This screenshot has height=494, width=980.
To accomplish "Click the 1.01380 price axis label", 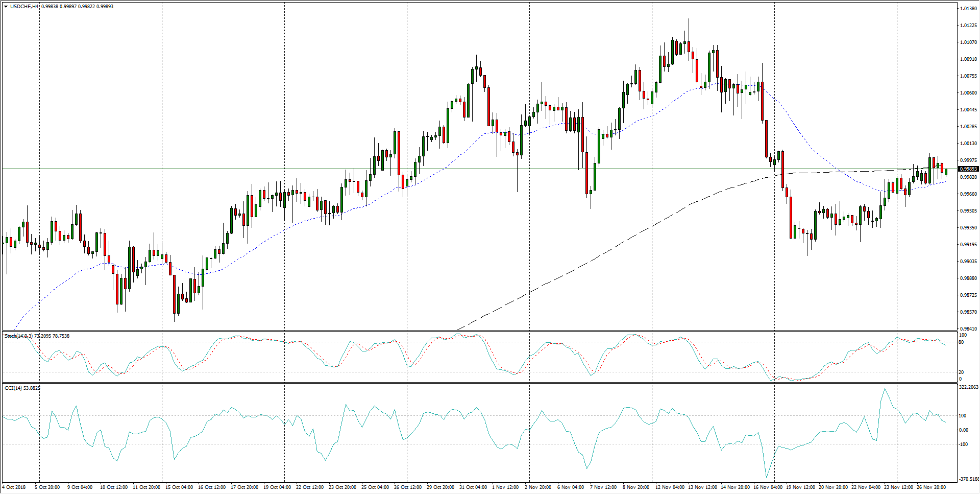I will 968,9.
